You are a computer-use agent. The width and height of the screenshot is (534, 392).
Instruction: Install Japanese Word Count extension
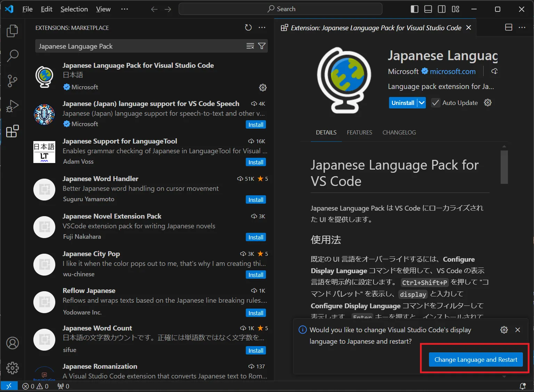[x=256, y=351]
